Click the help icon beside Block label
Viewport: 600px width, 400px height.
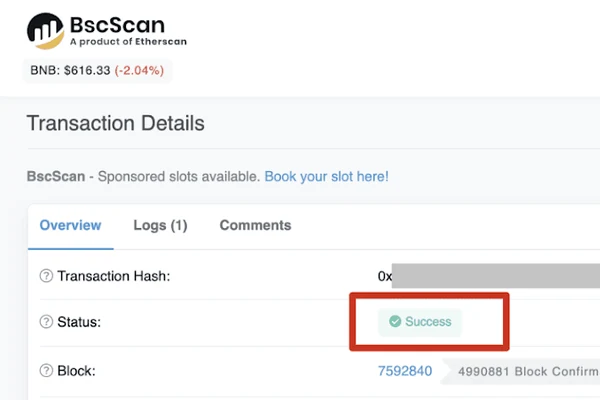pyautogui.click(x=46, y=371)
